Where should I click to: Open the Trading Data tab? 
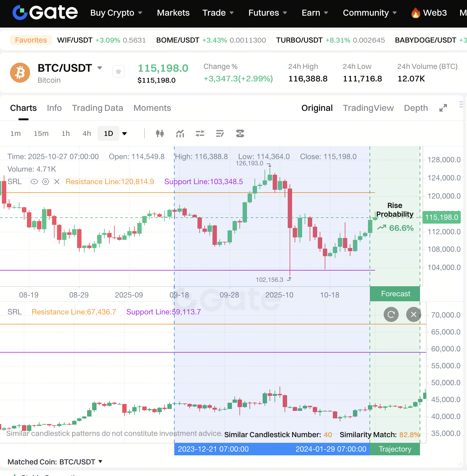click(x=97, y=108)
